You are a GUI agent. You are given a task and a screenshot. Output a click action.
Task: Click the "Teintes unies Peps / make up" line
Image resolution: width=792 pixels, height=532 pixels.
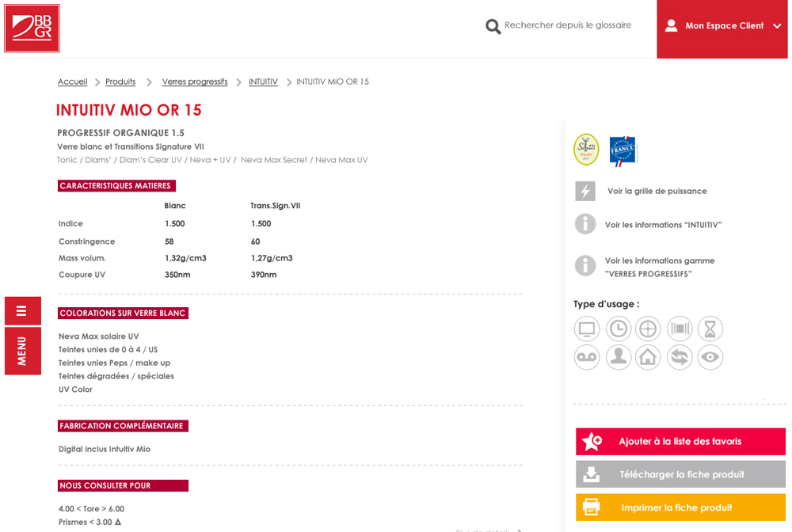(114, 363)
